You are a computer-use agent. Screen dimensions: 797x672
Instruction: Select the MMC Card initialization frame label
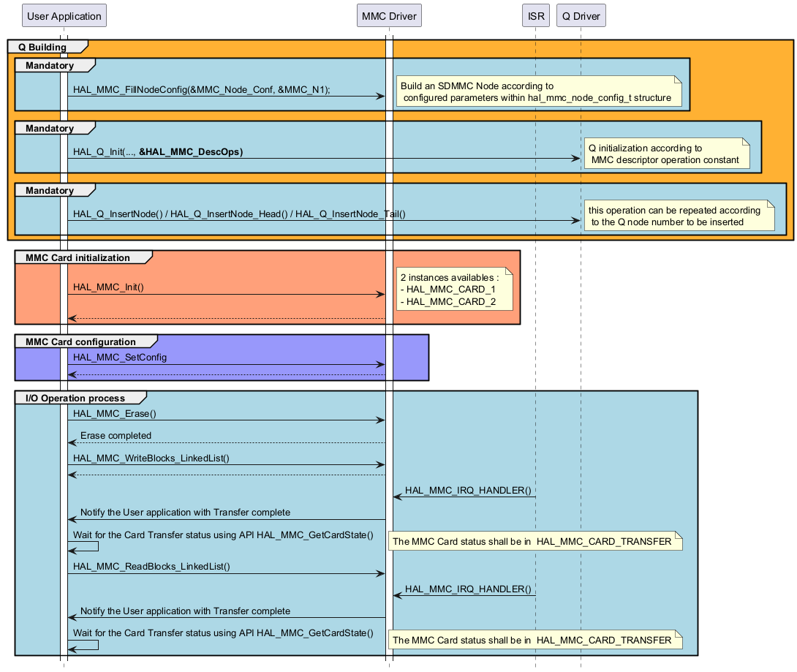78,257
